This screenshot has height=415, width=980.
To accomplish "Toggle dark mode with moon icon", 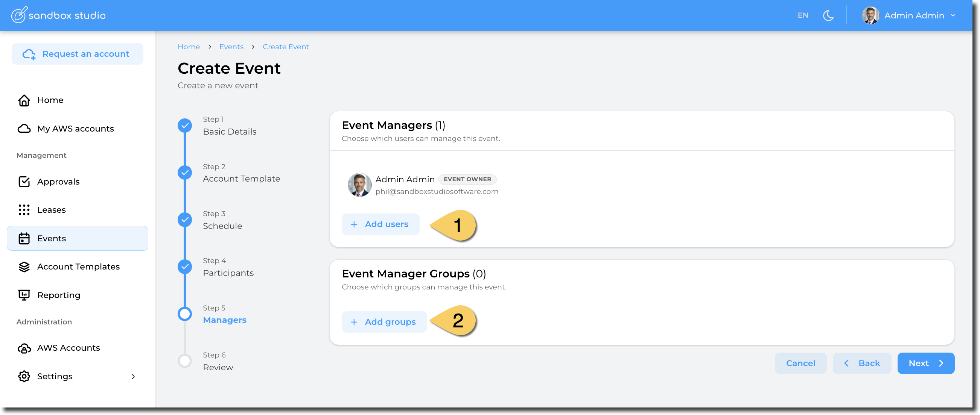I will coord(828,15).
